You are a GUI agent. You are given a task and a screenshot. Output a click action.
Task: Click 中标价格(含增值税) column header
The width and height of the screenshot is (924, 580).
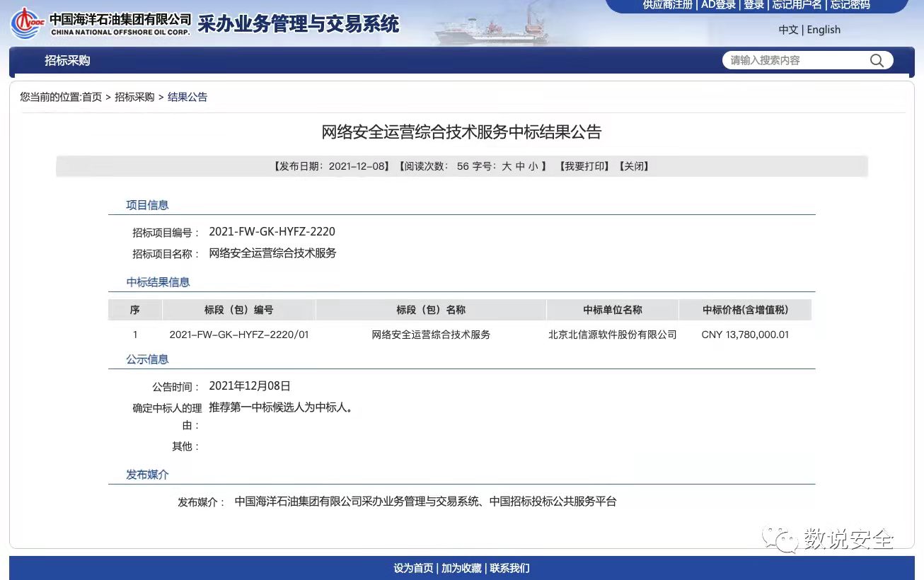click(x=745, y=310)
